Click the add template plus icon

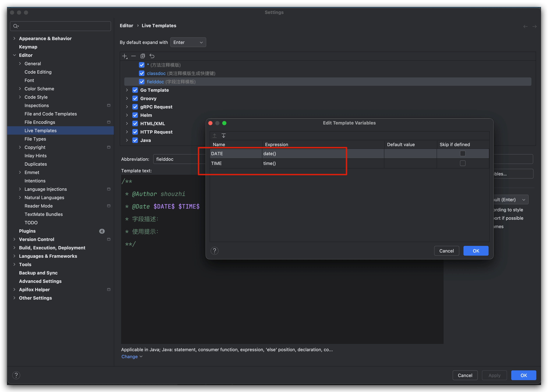point(124,56)
